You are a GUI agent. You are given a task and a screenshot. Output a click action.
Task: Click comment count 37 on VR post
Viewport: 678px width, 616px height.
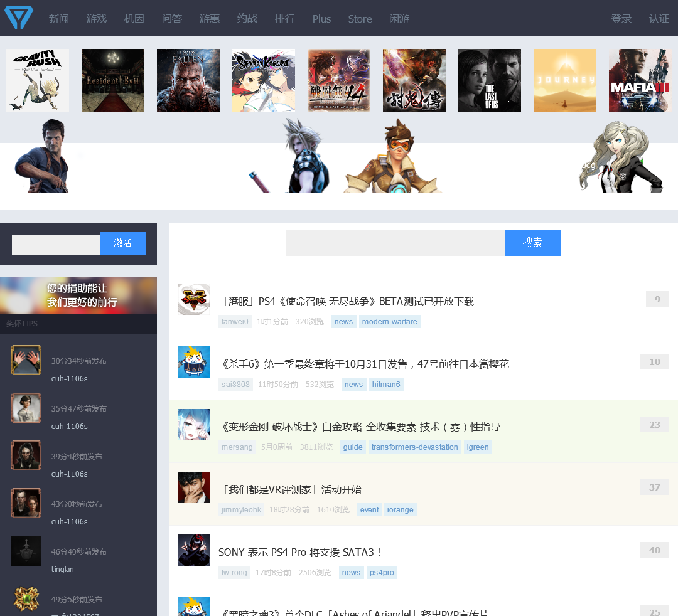point(655,487)
